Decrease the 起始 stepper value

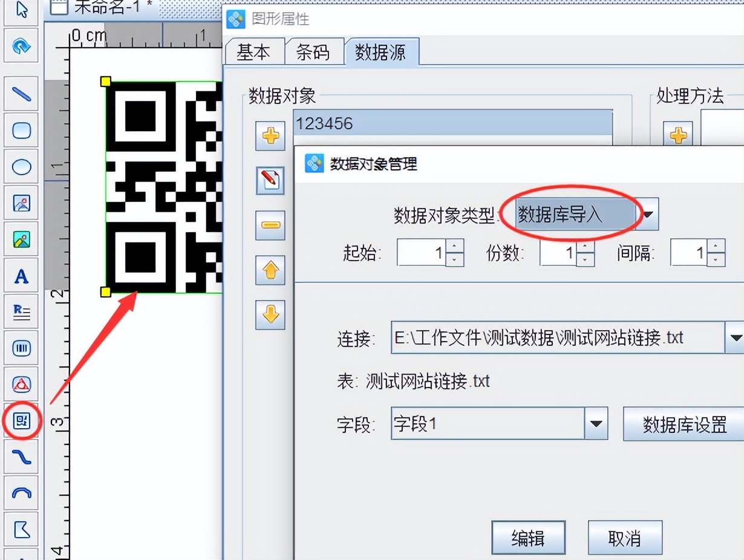(x=455, y=260)
